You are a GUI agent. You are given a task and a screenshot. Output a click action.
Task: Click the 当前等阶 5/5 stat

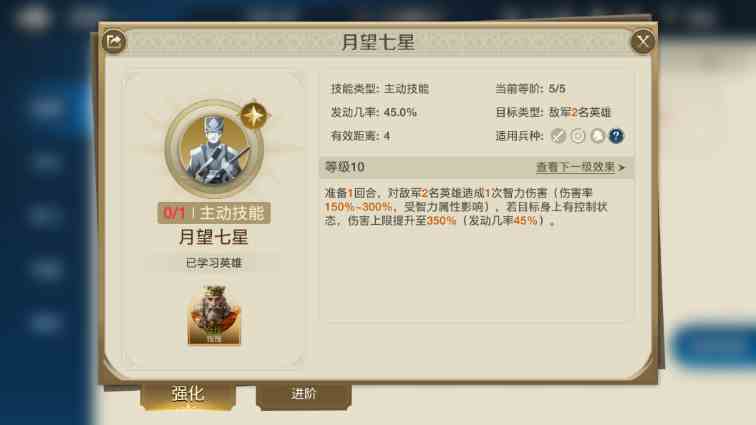(x=530, y=89)
